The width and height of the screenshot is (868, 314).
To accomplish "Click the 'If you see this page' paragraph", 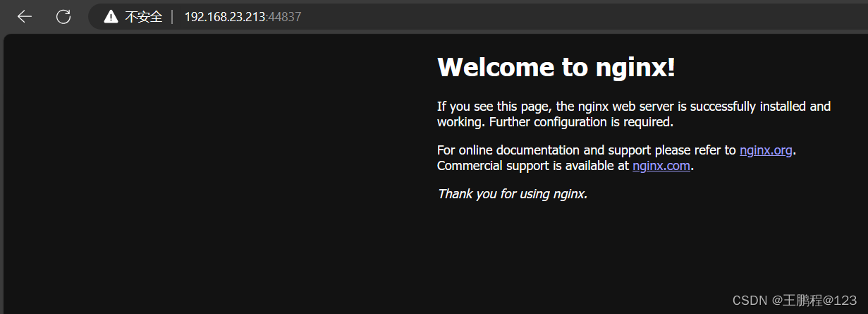I will pyautogui.click(x=634, y=114).
